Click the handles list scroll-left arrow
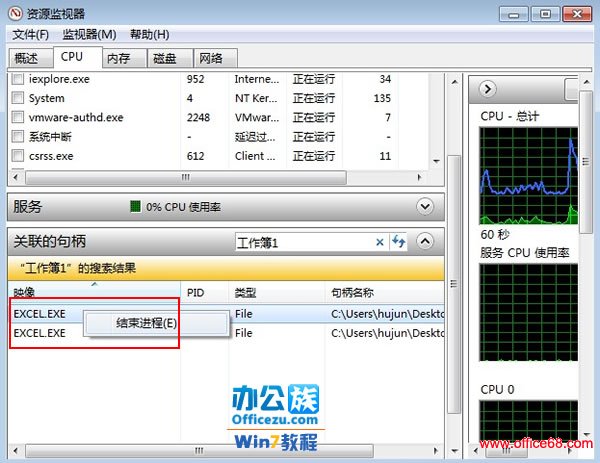Viewport: 600px width, 463px height. pos(16,450)
